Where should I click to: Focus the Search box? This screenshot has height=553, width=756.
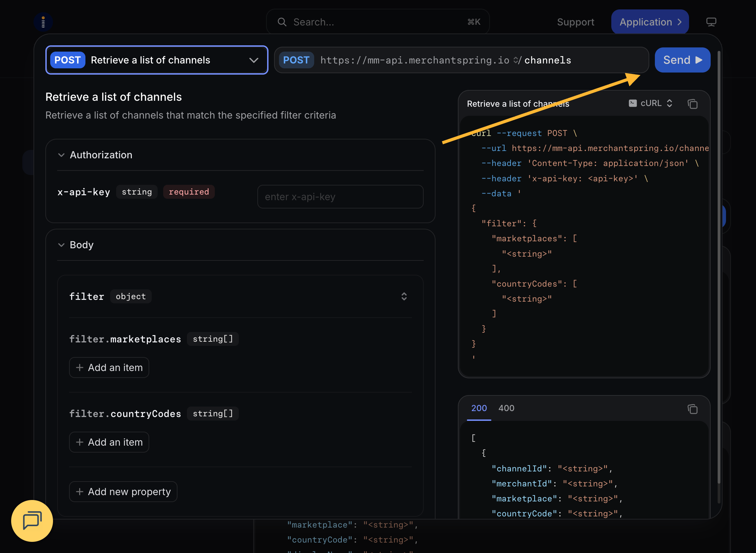click(378, 22)
